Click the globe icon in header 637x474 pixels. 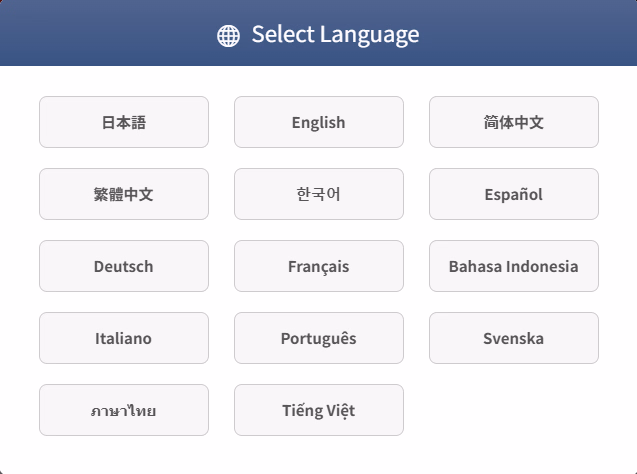228,35
